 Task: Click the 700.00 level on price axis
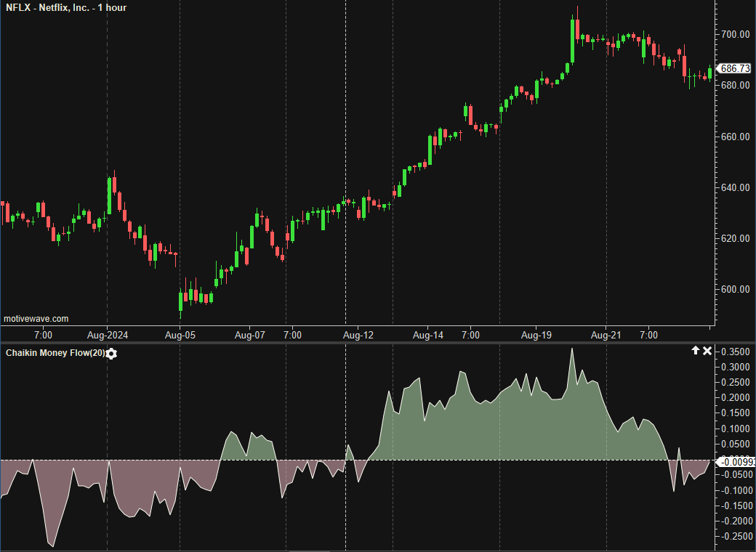coord(735,35)
